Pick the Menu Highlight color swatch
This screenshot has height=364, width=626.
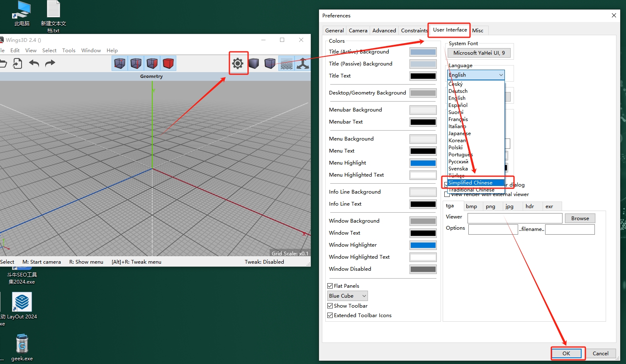pyautogui.click(x=423, y=163)
